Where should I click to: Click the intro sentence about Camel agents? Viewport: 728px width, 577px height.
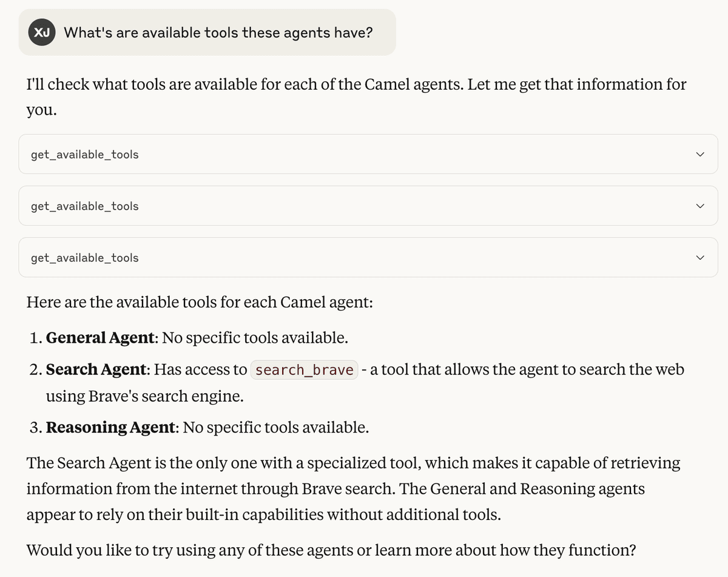pos(356,84)
